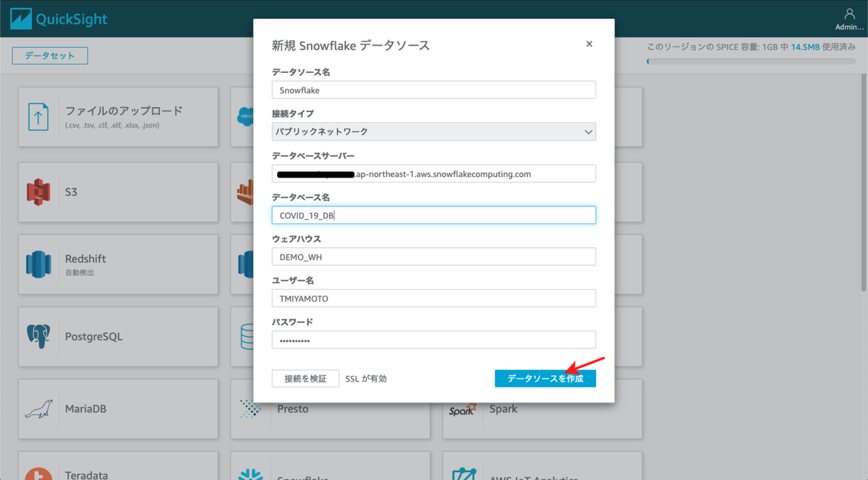Screen dimensions: 868x480
Task: Open the 接続タイプ connection type dropdown
Action: point(434,132)
